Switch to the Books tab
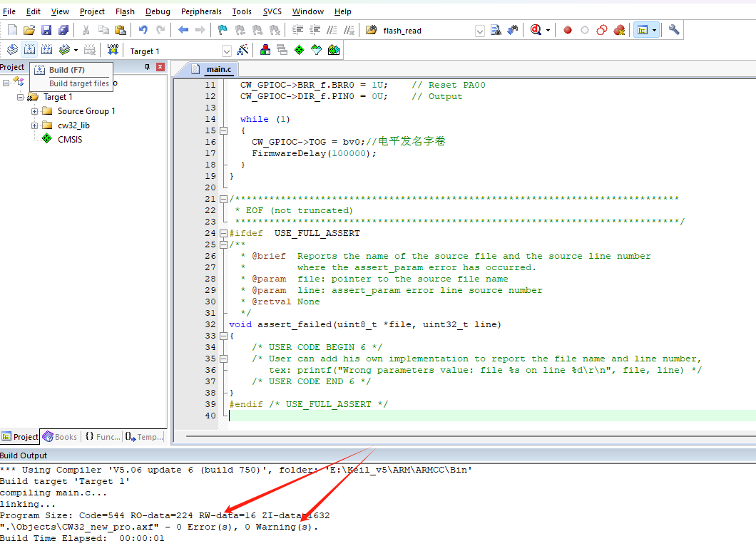Image resolution: width=756 pixels, height=546 pixels. [x=61, y=437]
